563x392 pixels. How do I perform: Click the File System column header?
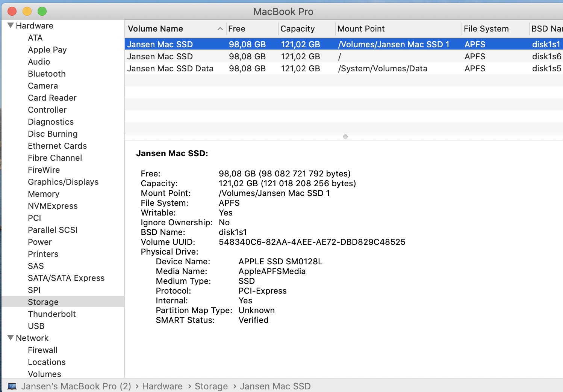(495, 29)
